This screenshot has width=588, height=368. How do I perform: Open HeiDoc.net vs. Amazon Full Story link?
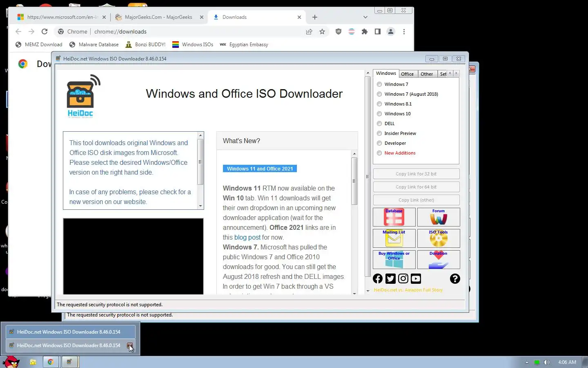pyautogui.click(x=408, y=290)
